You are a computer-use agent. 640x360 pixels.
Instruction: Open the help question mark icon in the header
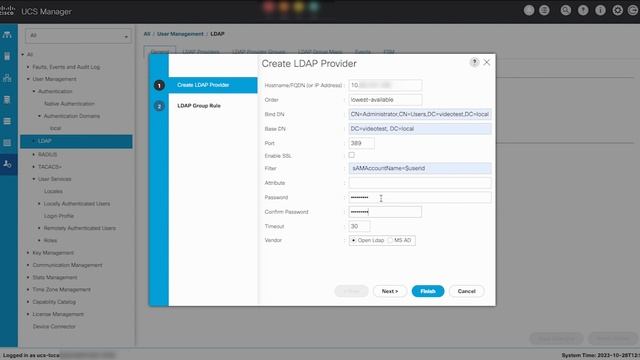tap(583, 11)
